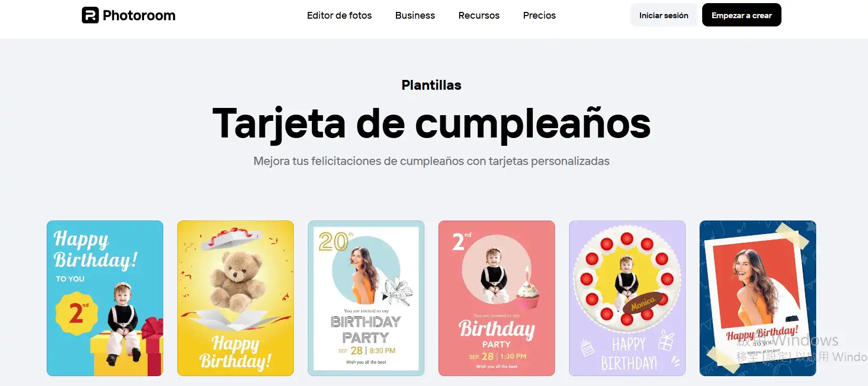Click the Tarjeta de cumpleaños heading
The image size is (868, 386).
tap(431, 123)
